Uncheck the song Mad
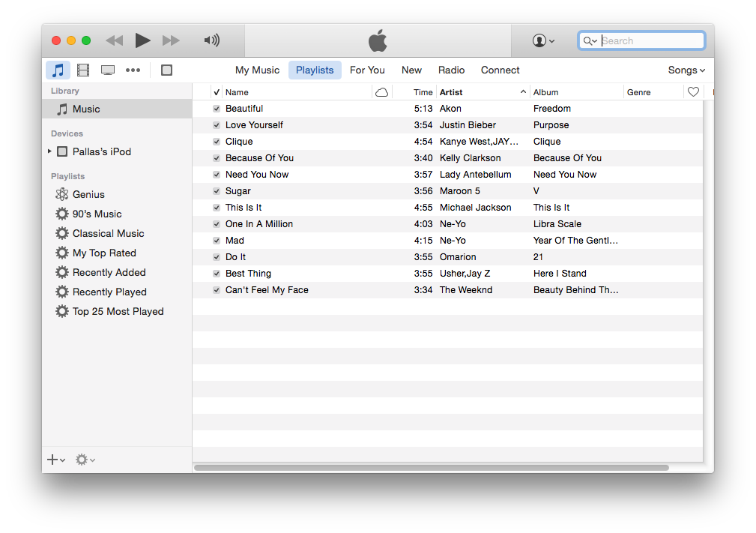This screenshot has width=756, height=533. pos(217,241)
